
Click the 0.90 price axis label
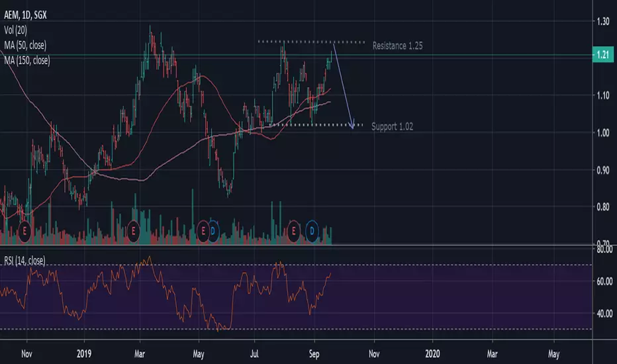point(602,170)
